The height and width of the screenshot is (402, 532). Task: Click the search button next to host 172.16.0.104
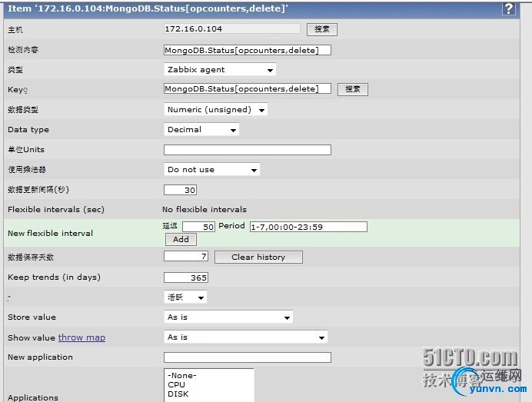(322, 29)
